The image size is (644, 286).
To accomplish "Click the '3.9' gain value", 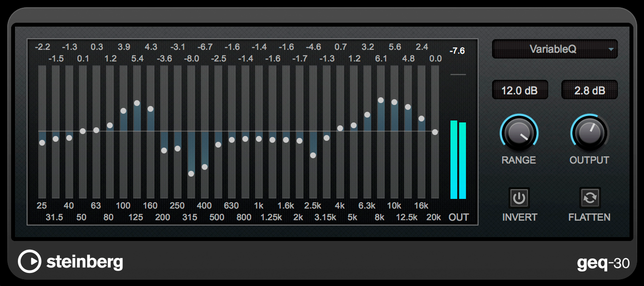I will (x=124, y=47).
